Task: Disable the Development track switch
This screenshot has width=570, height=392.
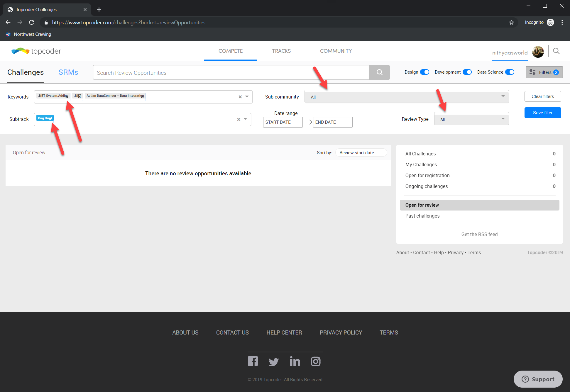Action: pos(467,72)
